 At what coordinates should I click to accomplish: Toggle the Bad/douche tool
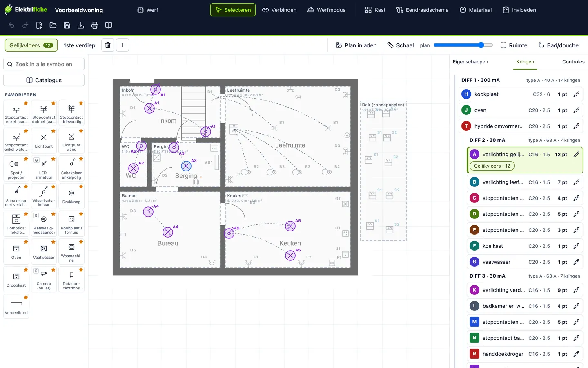(x=558, y=45)
